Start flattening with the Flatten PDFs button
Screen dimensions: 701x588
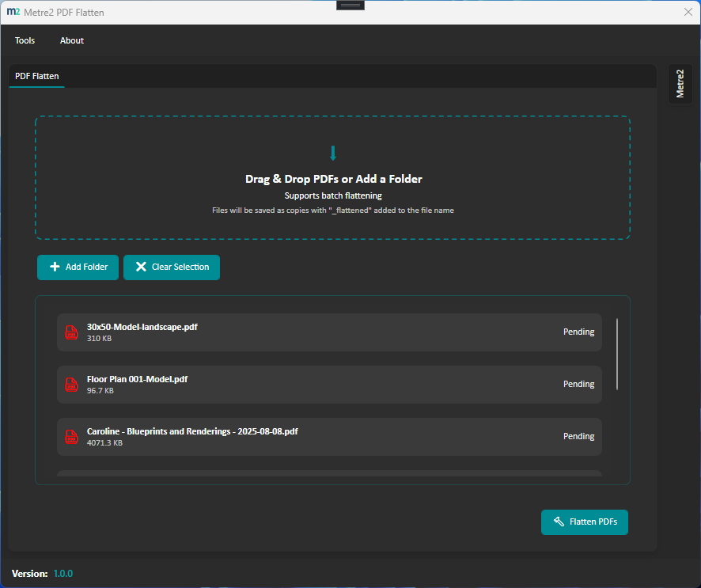coord(585,522)
